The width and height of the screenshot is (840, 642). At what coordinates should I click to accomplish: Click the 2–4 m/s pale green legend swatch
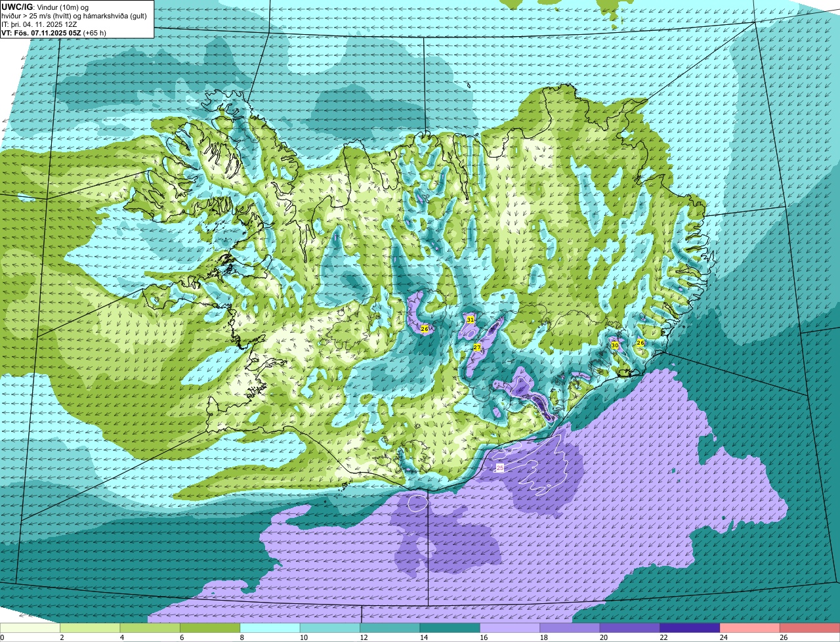90,628
